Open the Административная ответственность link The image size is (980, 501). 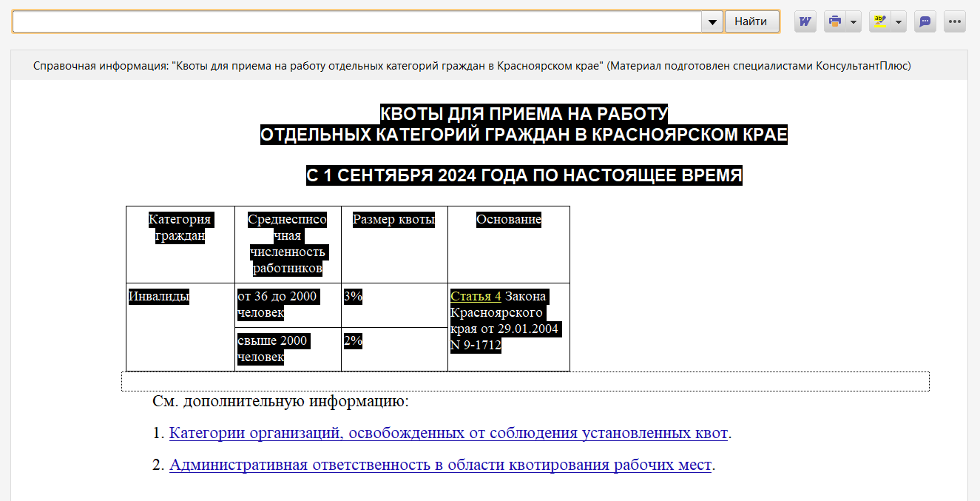click(x=440, y=465)
